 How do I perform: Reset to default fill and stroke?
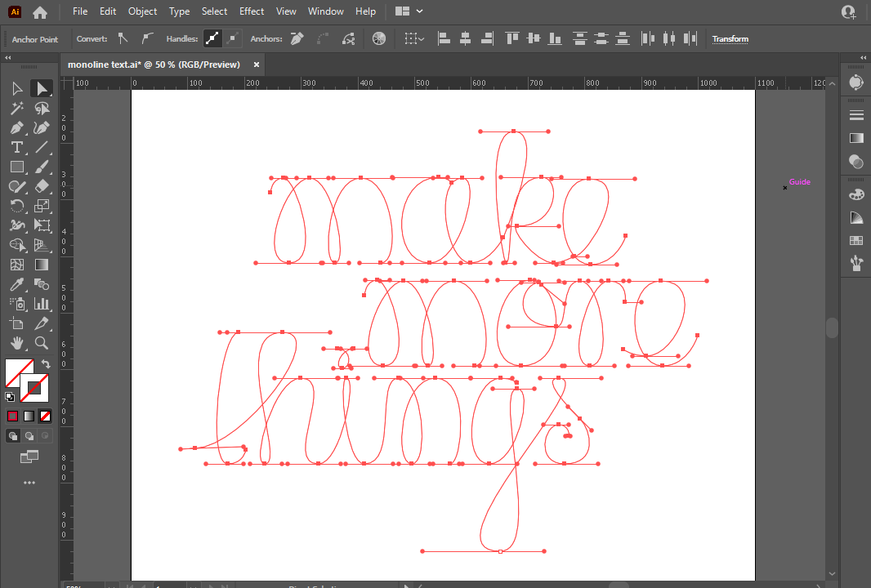tap(10, 396)
